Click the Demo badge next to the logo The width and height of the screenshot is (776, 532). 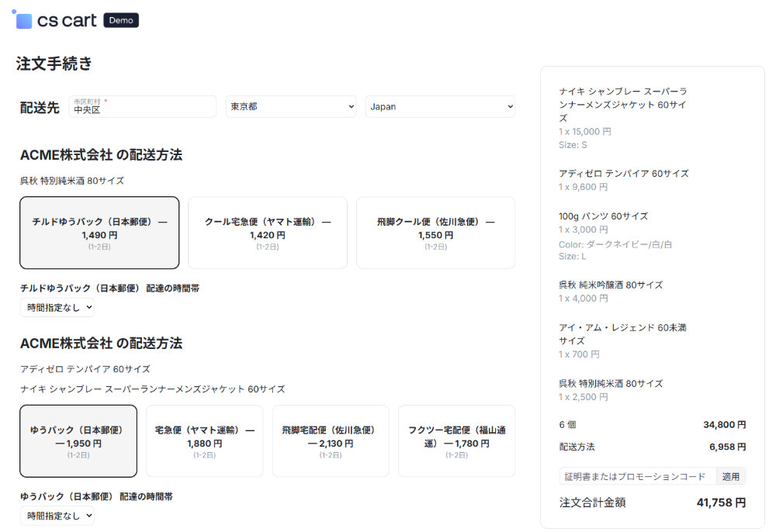120,21
